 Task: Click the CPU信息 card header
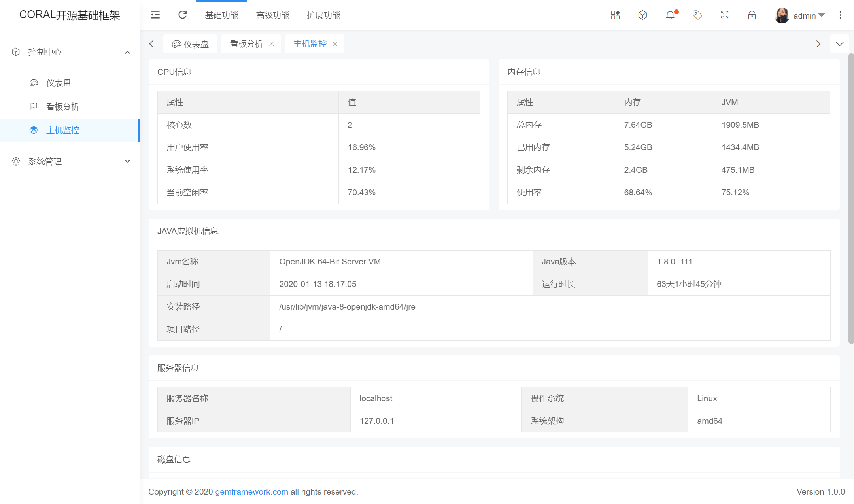319,72
